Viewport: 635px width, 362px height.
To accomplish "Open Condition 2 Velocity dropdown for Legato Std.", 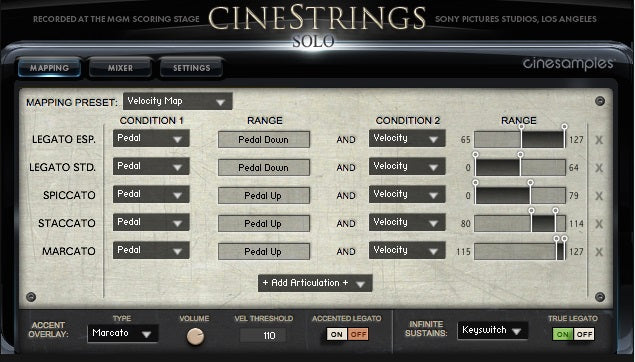I will pos(407,166).
